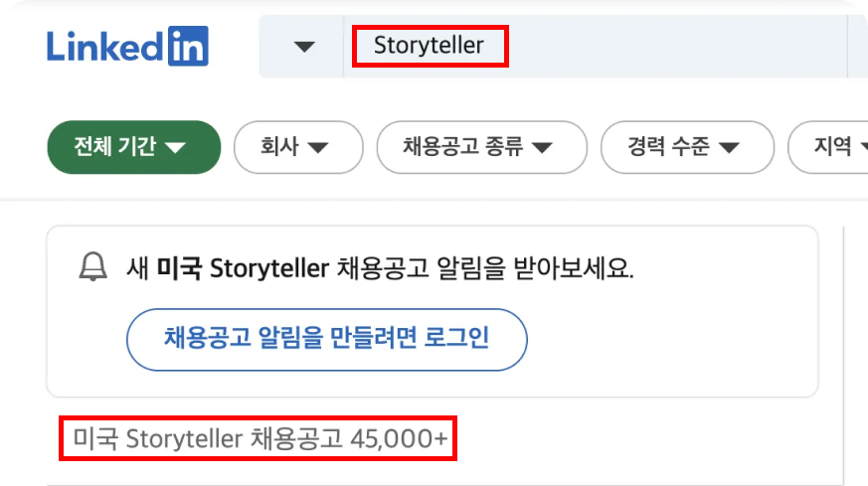This screenshot has height=486, width=868.
Task: Click the blue 'in' square of the logo
Action: click(x=188, y=46)
